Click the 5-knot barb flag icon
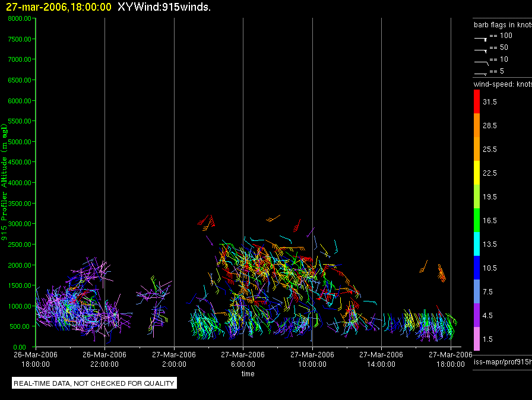532x400 pixels. [480, 74]
